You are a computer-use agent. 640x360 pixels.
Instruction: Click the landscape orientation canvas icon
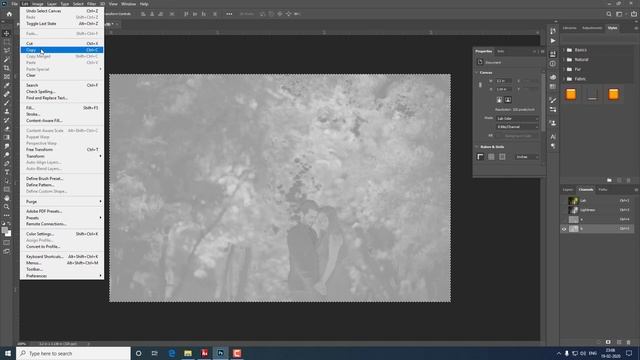508,100
